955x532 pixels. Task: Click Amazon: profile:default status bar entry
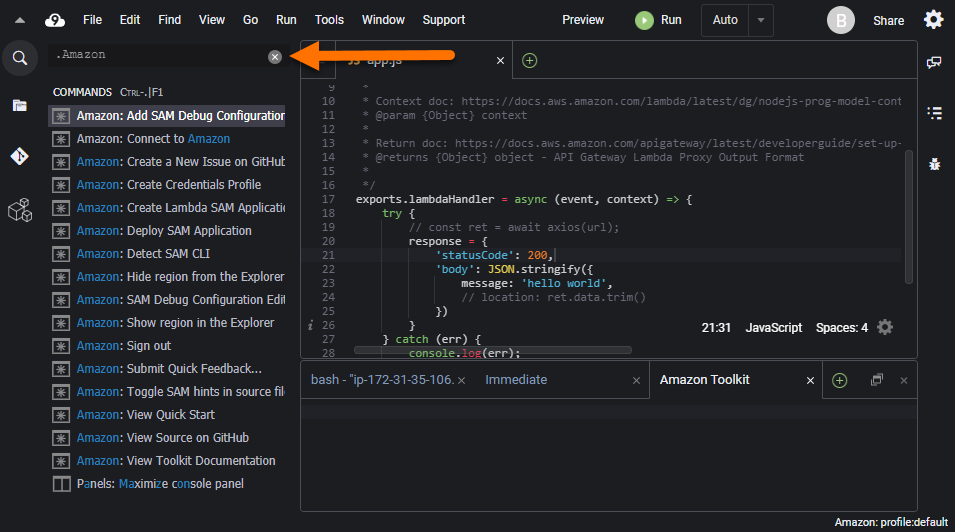click(x=891, y=522)
